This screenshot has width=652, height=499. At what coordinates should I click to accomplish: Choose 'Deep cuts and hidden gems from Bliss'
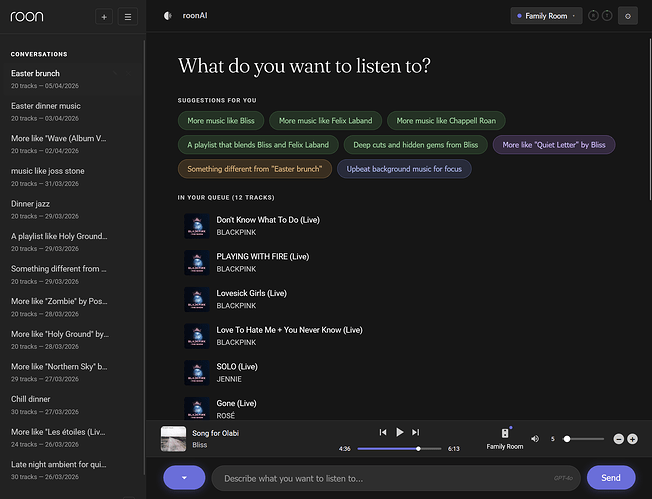click(415, 145)
